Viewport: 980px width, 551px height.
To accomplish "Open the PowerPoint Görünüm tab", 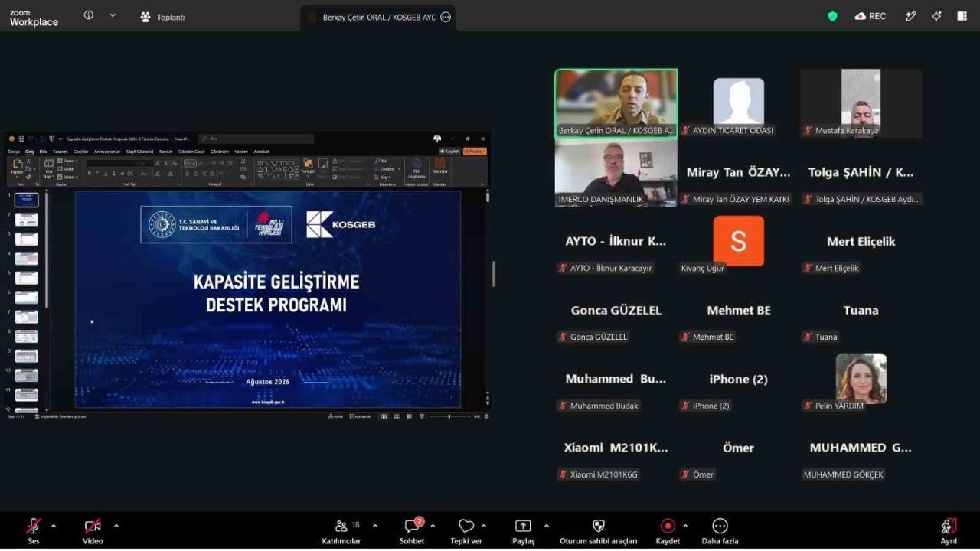I will tap(220, 152).
